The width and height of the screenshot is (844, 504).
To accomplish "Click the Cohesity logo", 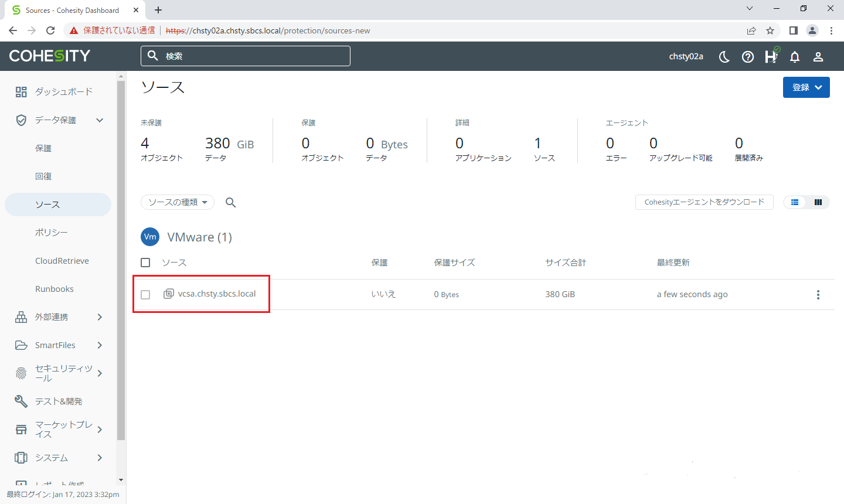I will (50, 56).
